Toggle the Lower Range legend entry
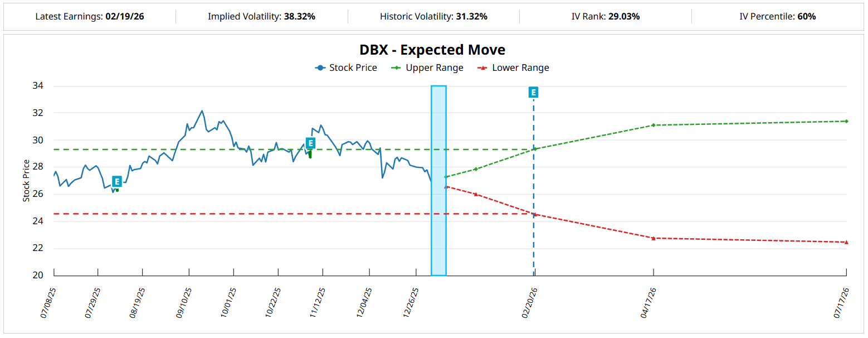 pyautogui.click(x=514, y=68)
